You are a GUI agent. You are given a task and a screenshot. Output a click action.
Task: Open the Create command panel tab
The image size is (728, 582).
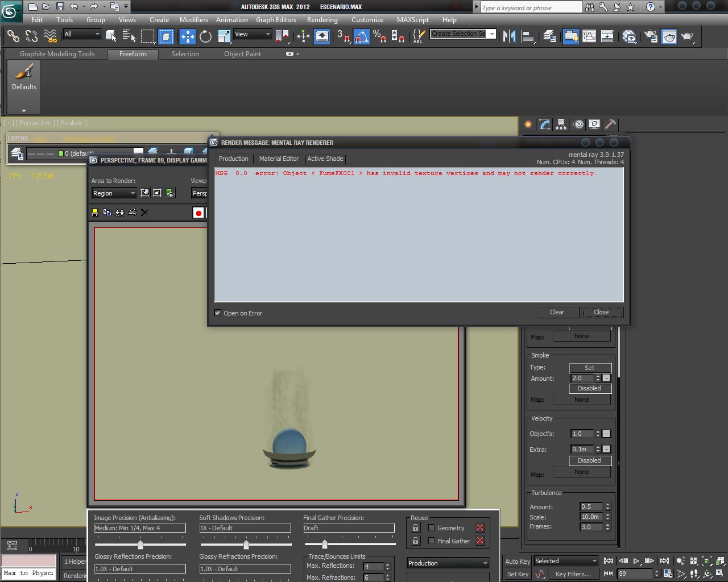coord(528,124)
